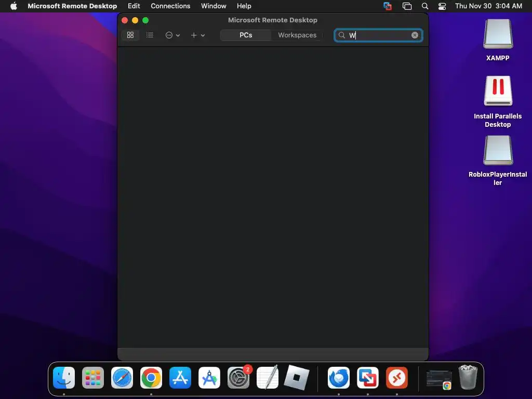Viewport: 532px width, 399px height.
Task: Open Safari from the Dock
Action: coord(122,378)
